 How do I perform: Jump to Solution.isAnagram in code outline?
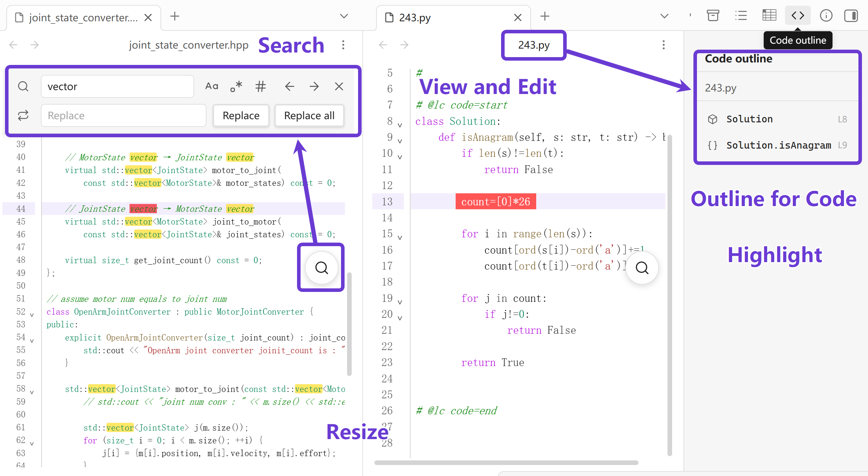tap(778, 145)
